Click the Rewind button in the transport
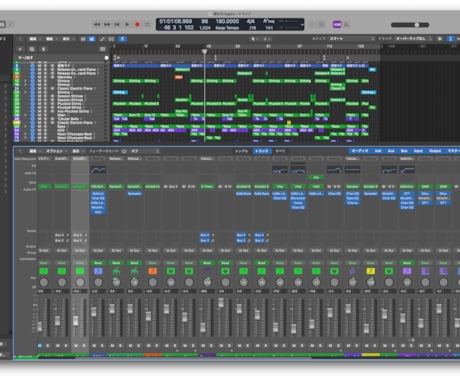Screen dimensions: 460x380 (x=97, y=24)
